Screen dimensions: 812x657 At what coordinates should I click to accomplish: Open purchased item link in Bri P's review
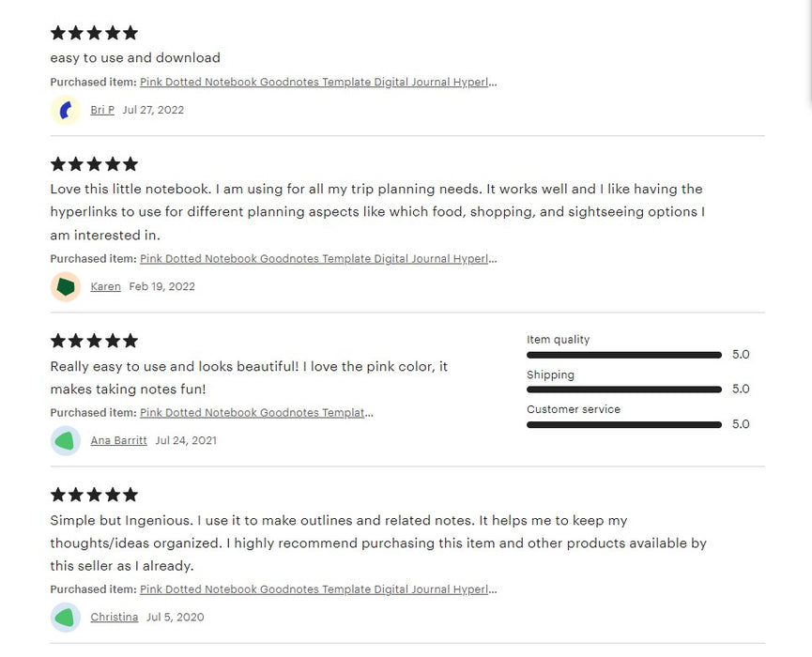[318, 83]
